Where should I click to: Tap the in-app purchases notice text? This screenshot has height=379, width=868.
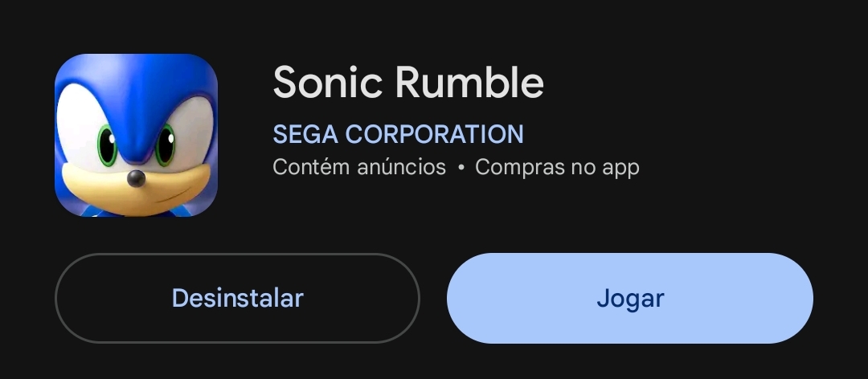[x=557, y=167]
